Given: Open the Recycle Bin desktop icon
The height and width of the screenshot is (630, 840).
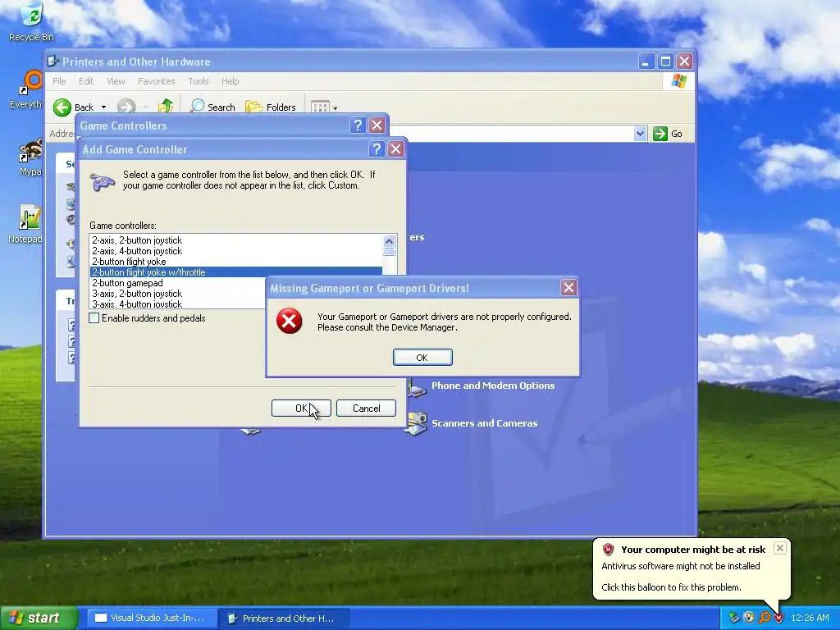Looking at the screenshot, I should 31,21.
